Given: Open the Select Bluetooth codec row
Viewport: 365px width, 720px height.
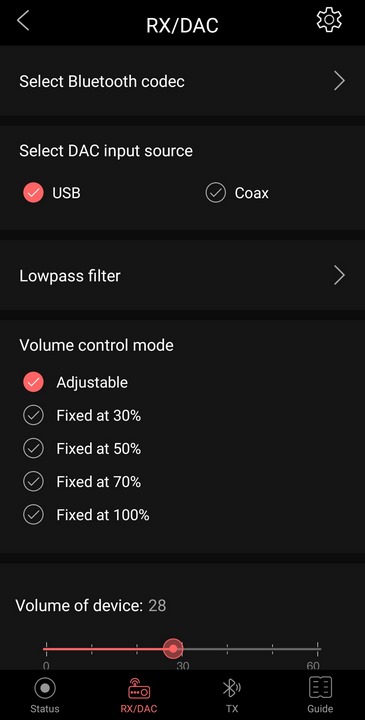Looking at the screenshot, I should pos(182,81).
